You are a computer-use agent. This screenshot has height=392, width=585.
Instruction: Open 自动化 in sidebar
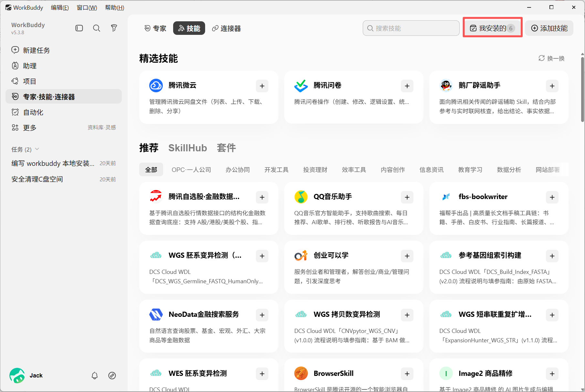click(64, 112)
